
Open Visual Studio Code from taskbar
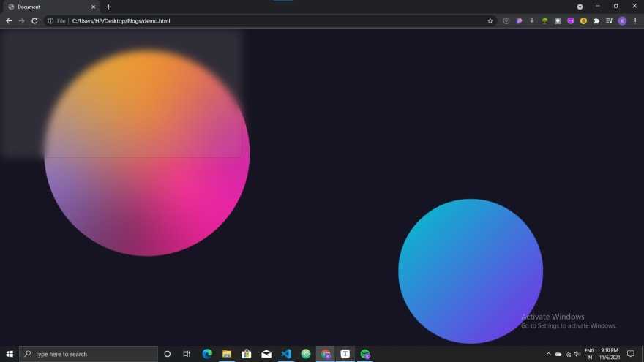[x=286, y=354]
